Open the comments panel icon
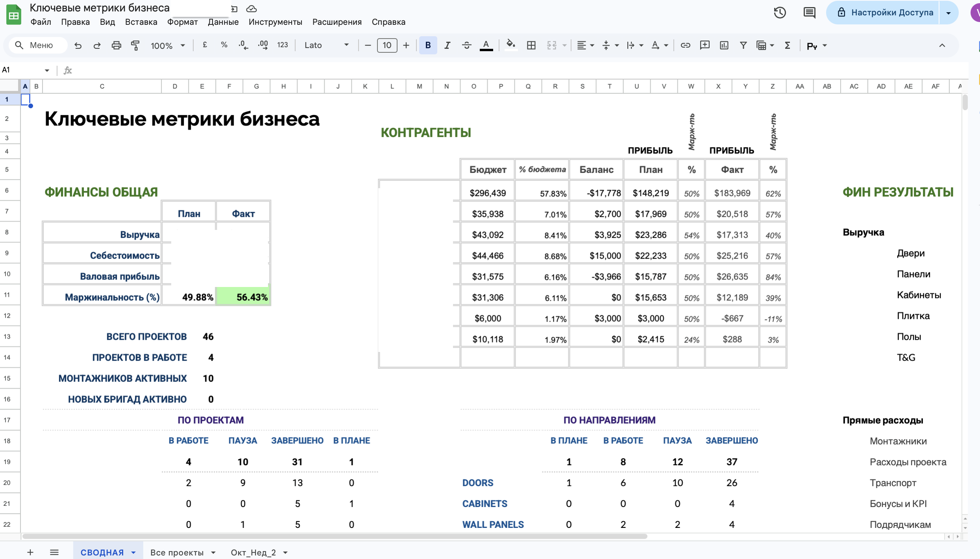The image size is (980, 559). (x=809, y=13)
